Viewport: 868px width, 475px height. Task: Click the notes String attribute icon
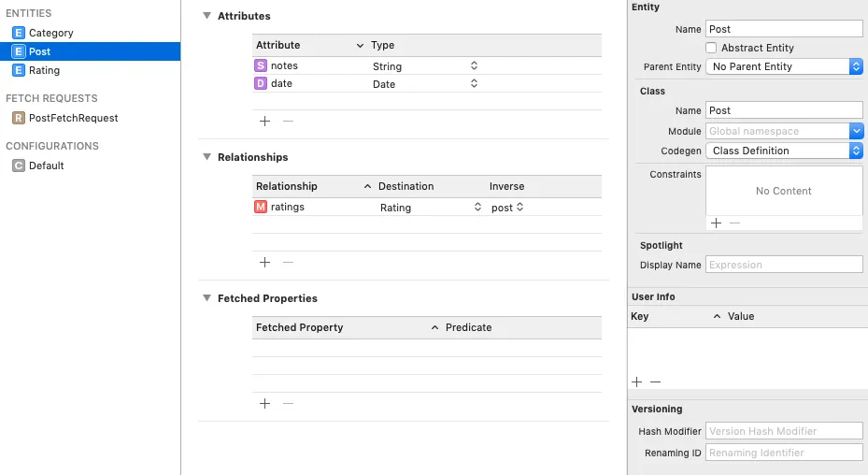[261, 65]
